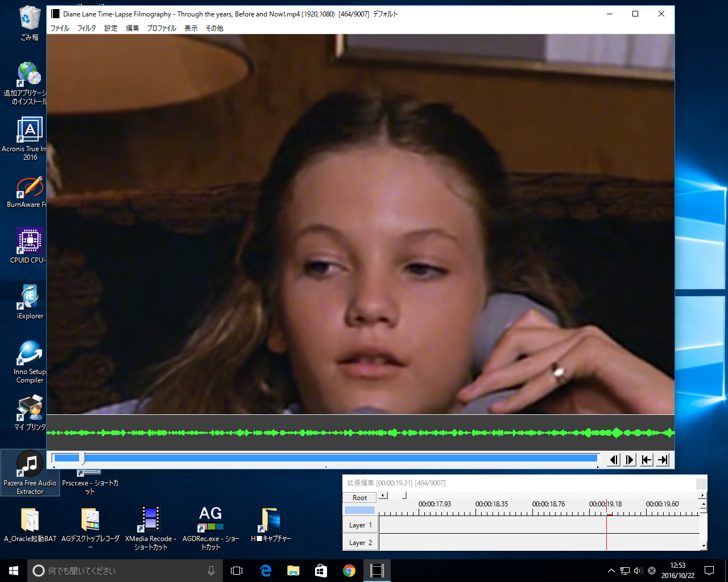Open File Explorer from taskbar
The width and height of the screenshot is (728, 582).
tap(293, 571)
